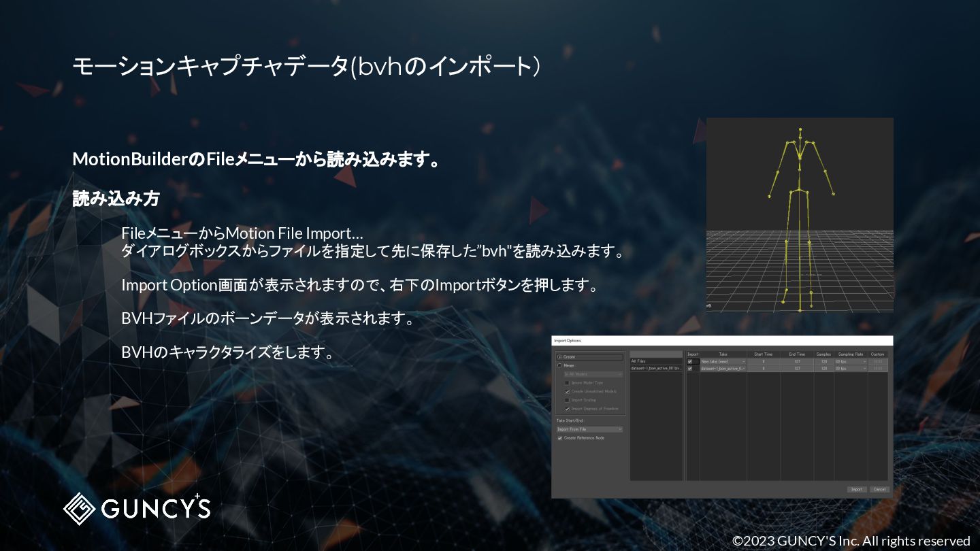Click the Cancel button

(x=879, y=489)
